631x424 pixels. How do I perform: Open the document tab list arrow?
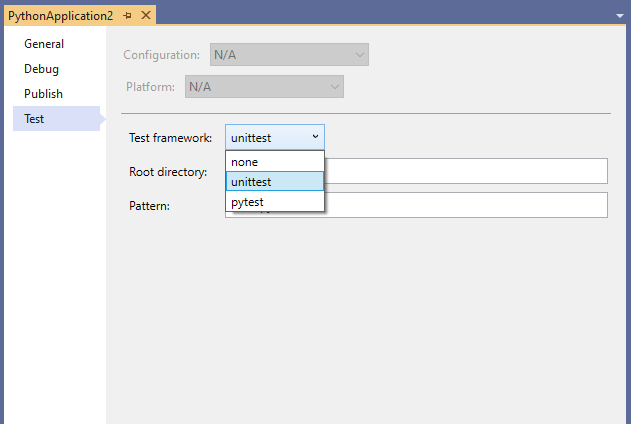click(x=619, y=16)
